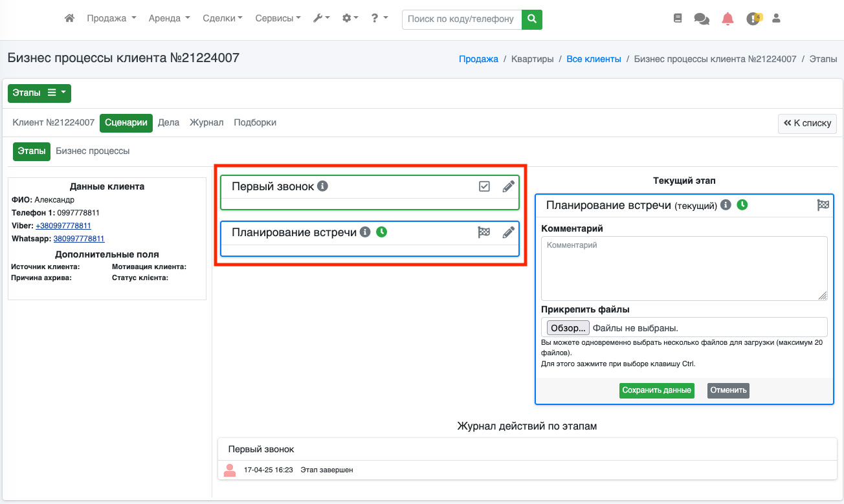Click the Сохранить данные button
Viewport: 844px width, 504px height.
656,390
